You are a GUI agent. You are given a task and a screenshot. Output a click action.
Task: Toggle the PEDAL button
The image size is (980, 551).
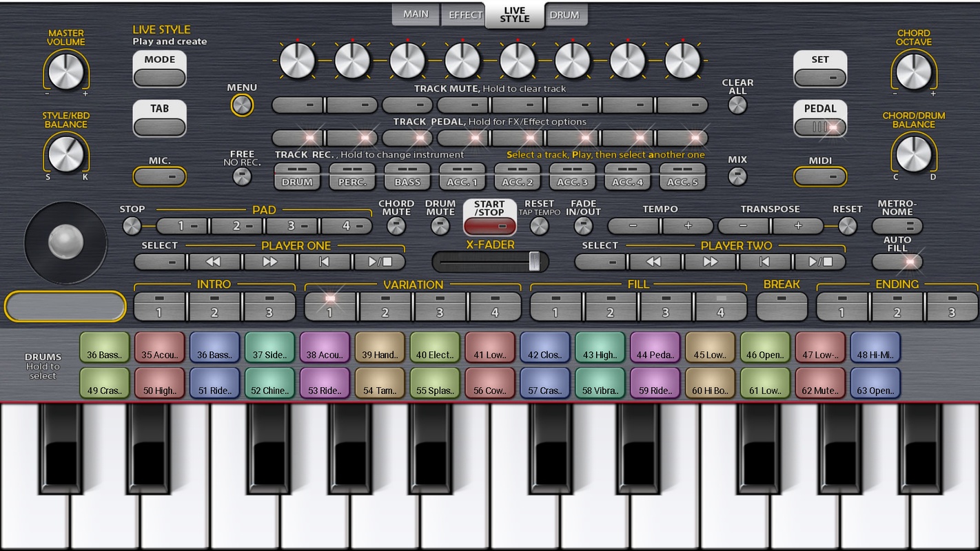pyautogui.click(x=820, y=127)
